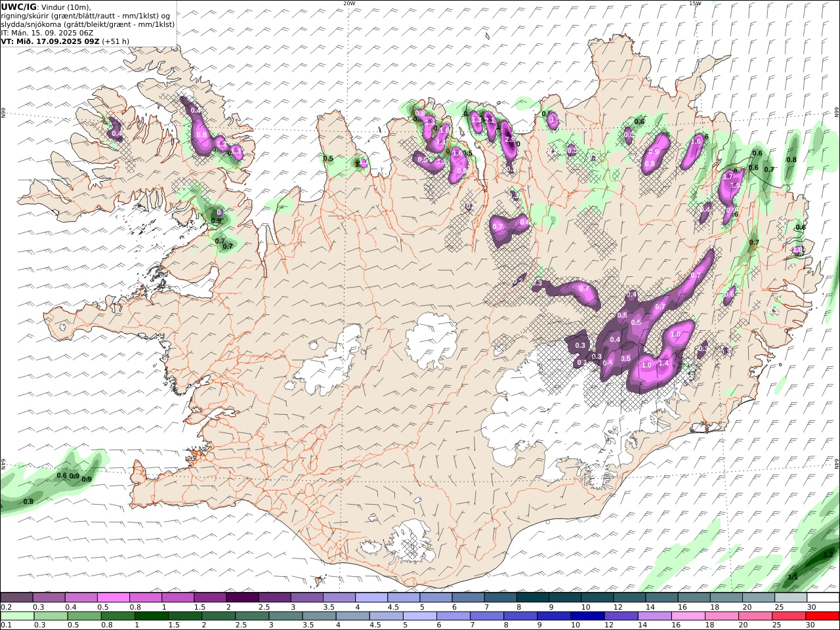
Task: Click the 20W longitude label
Action: click(349, 3)
